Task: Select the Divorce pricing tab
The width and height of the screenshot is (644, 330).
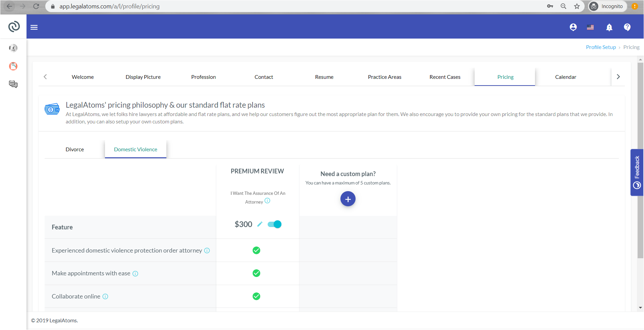Action: pyautogui.click(x=75, y=150)
